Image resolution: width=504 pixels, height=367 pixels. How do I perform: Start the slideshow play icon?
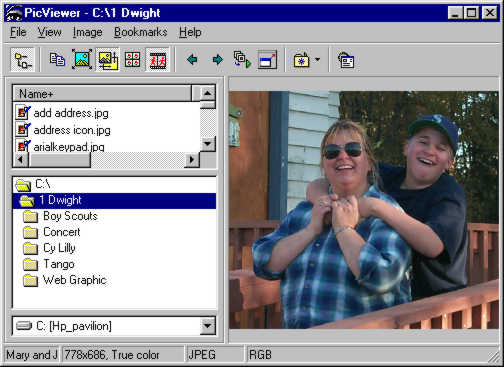(242, 60)
